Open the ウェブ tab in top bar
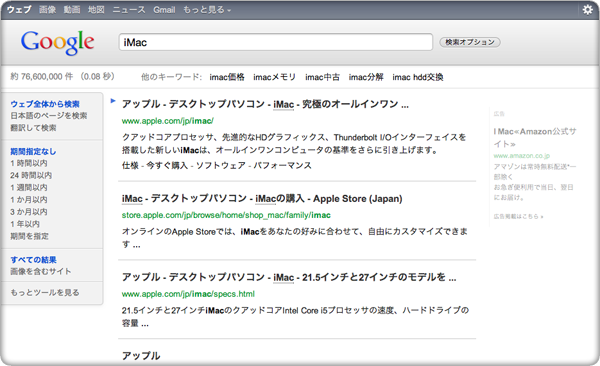Viewport: 600px width, 366px height. (19, 10)
